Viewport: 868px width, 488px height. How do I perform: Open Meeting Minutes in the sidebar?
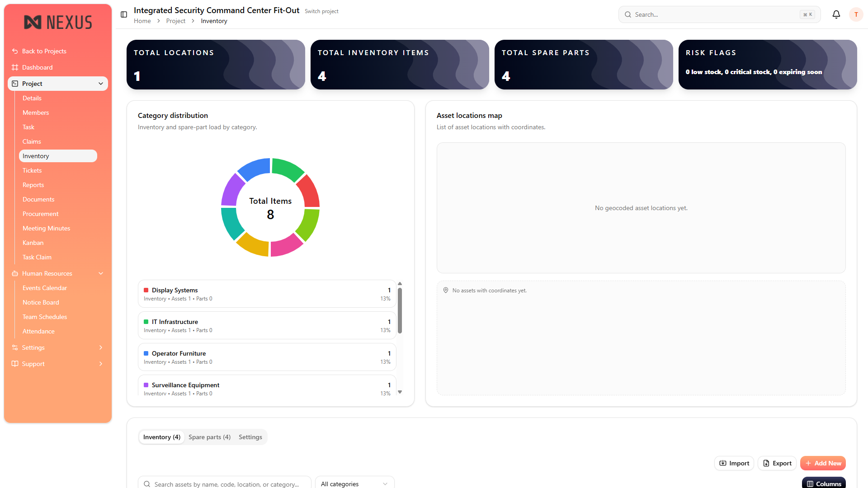tap(47, 228)
